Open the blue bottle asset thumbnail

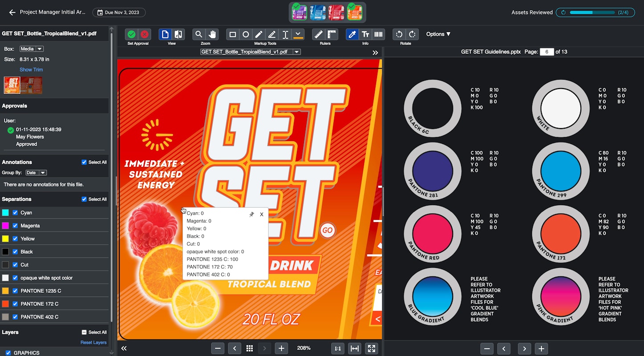coord(318,12)
